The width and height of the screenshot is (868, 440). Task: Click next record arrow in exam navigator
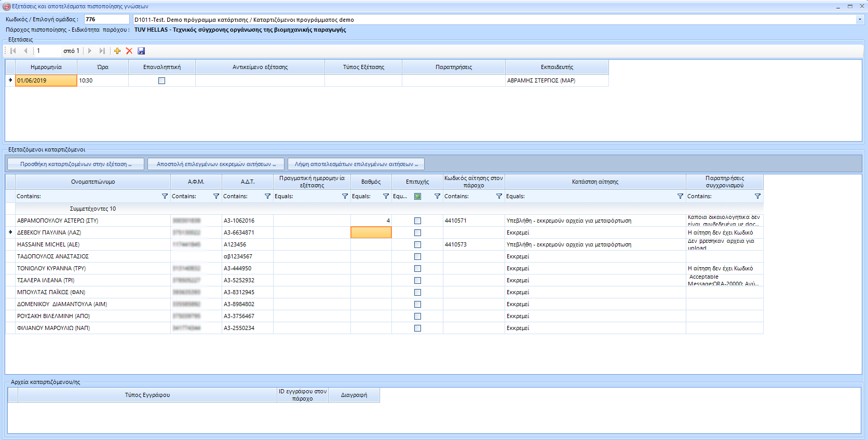pyautogui.click(x=90, y=51)
